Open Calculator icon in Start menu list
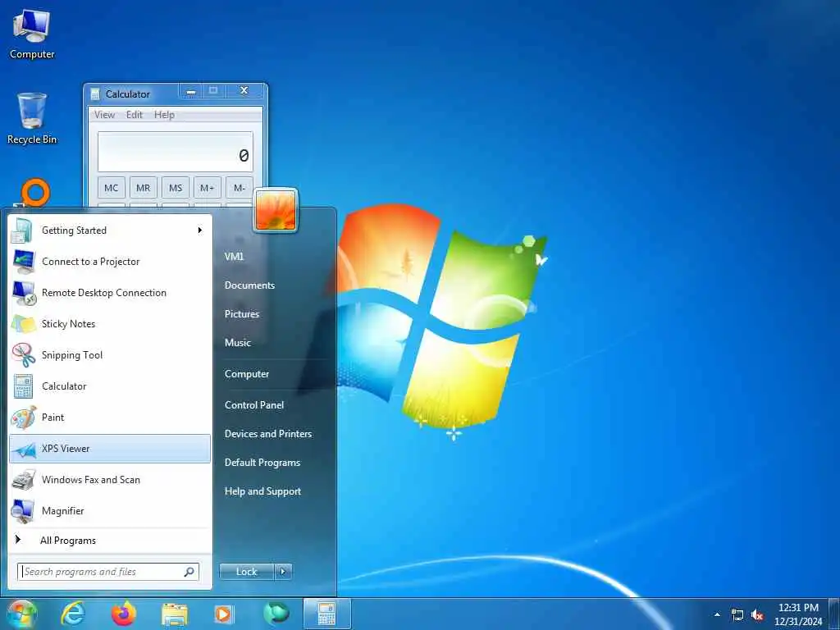The width and height of the screenshot is (840, 630). point(23,386)
